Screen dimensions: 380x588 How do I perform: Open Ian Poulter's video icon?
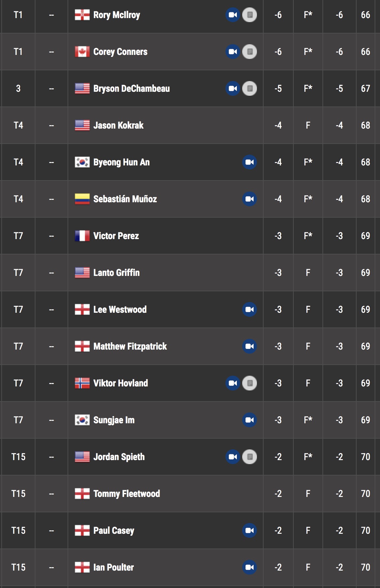click(x=250, y=567)
